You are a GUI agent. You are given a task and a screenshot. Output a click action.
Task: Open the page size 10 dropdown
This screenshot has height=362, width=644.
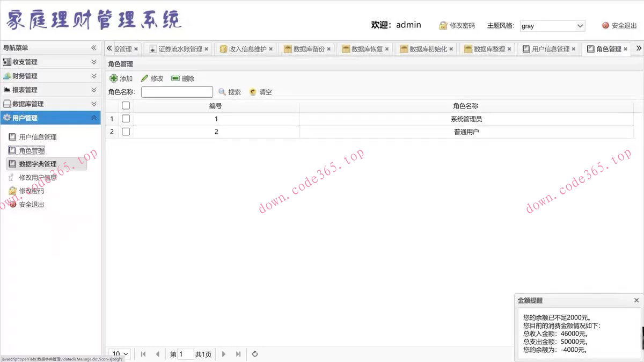pyautogui.click(x=119, y=354)
